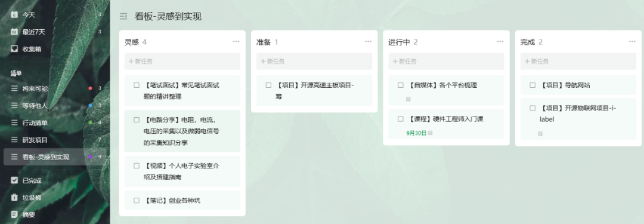Viewport: 644px width, 224px height.
Task: Open the Today calendar icon
Action: click(x=14, y=14)
